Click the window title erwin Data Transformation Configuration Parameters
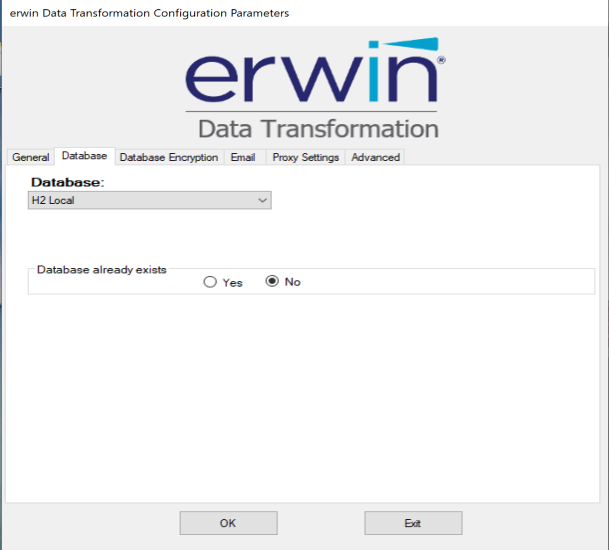The image size is (609, 550). [150, 13]
